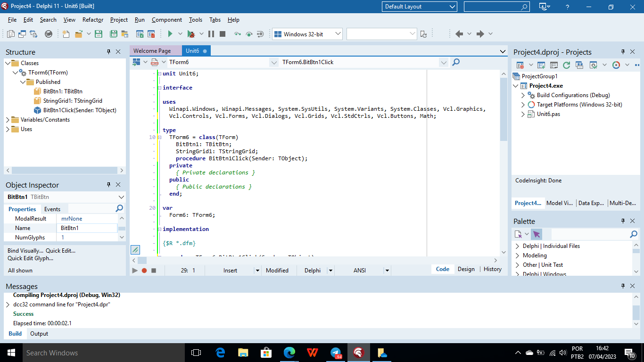
Task: Open the Events tab in Object Inspector
Action: (x=52, y=209)
